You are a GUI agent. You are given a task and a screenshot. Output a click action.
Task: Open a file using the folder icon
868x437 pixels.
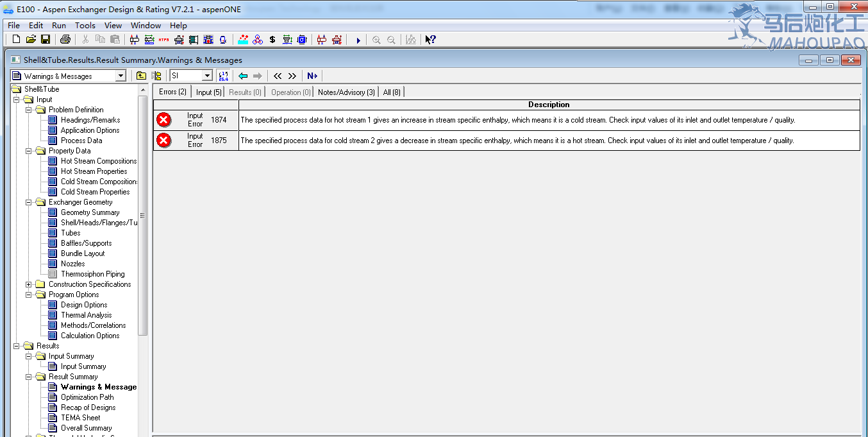click(31, 39)
